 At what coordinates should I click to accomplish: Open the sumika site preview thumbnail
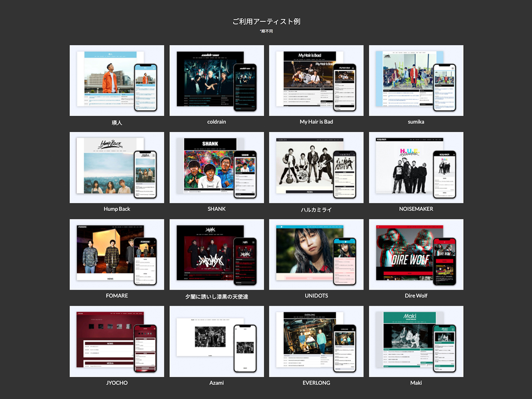[x=416, y=81]
